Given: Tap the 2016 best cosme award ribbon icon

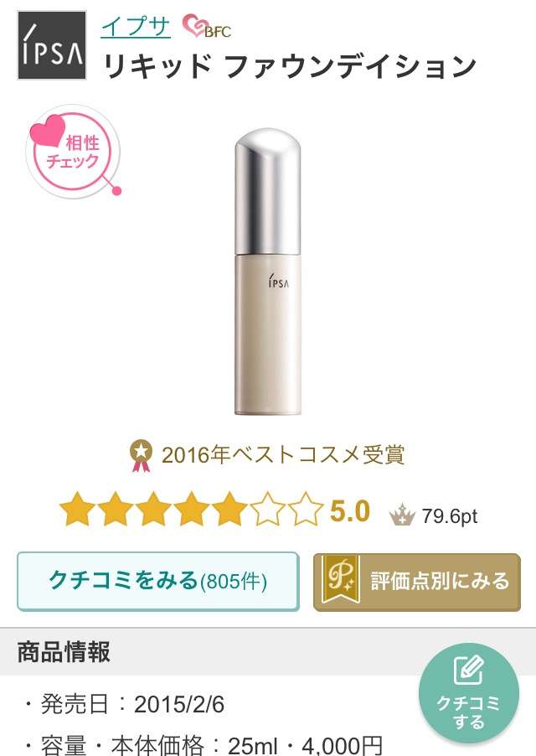Looking at the screenshot, I should click(141, 456).
